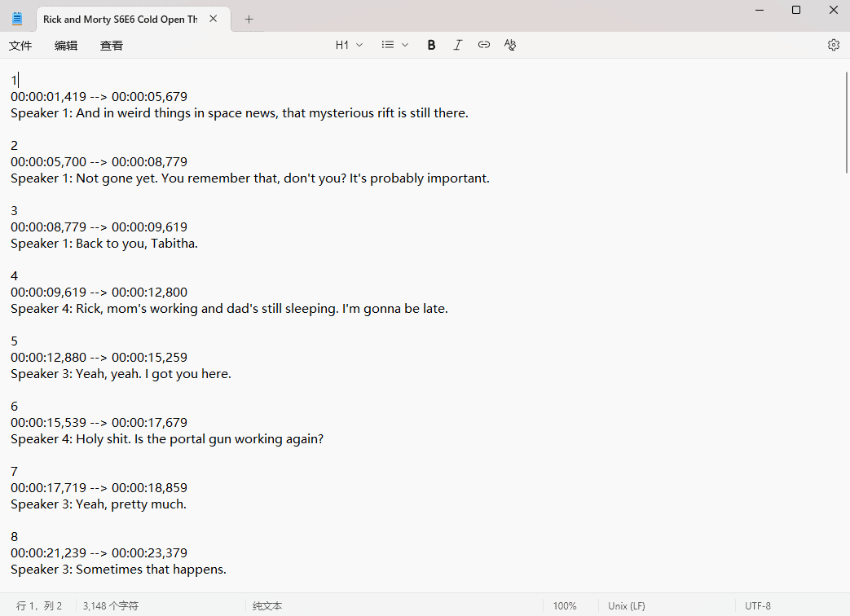
Task: Open the 编辑 menu
Action: point(66,46)
